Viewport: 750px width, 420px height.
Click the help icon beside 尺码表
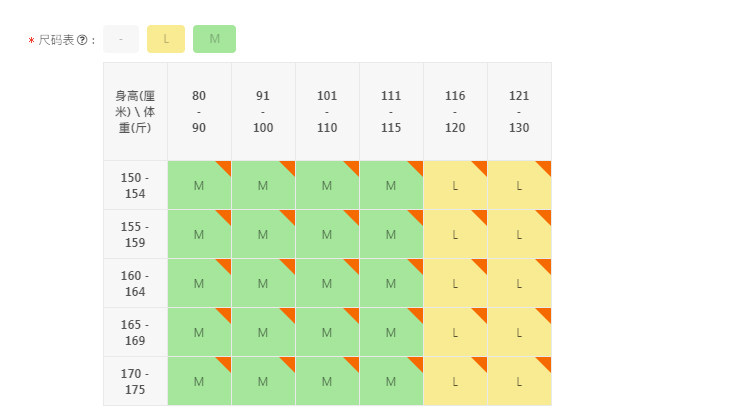pyautogui.click(x=82, y=40)
